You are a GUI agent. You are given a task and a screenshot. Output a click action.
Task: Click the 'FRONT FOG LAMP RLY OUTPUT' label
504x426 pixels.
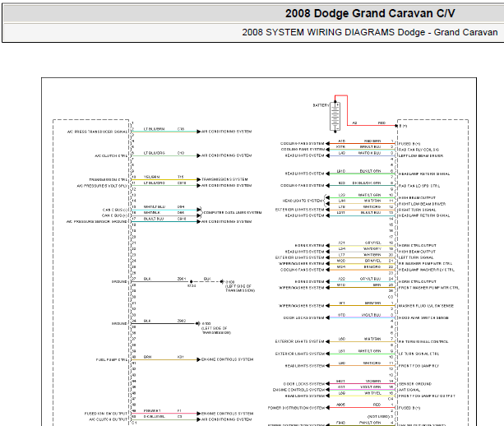[x=427, y=396]
